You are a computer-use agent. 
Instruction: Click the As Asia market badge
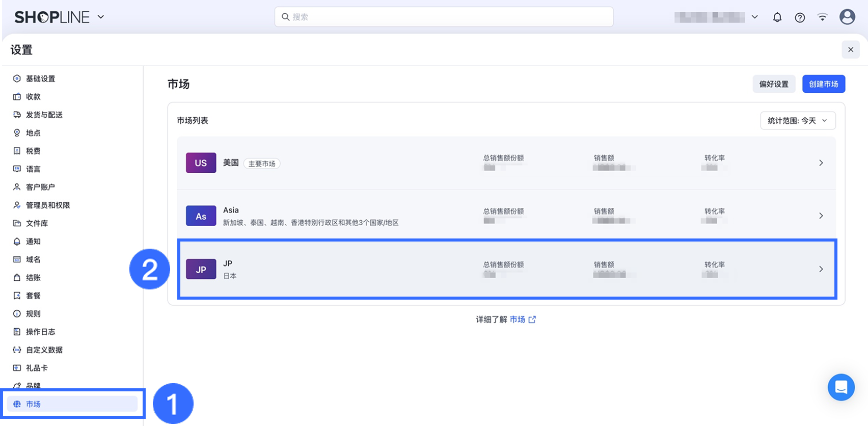[201, 216]
